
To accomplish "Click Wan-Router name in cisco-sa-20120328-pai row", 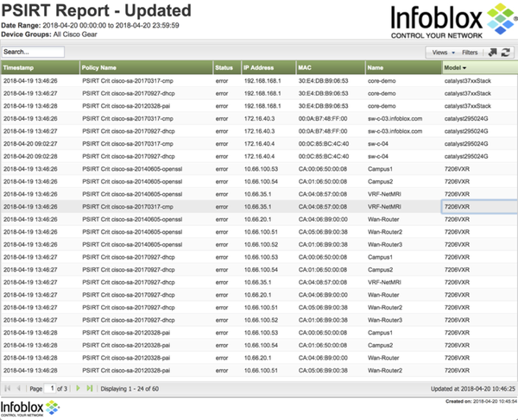I will click(x=383, y=358).
